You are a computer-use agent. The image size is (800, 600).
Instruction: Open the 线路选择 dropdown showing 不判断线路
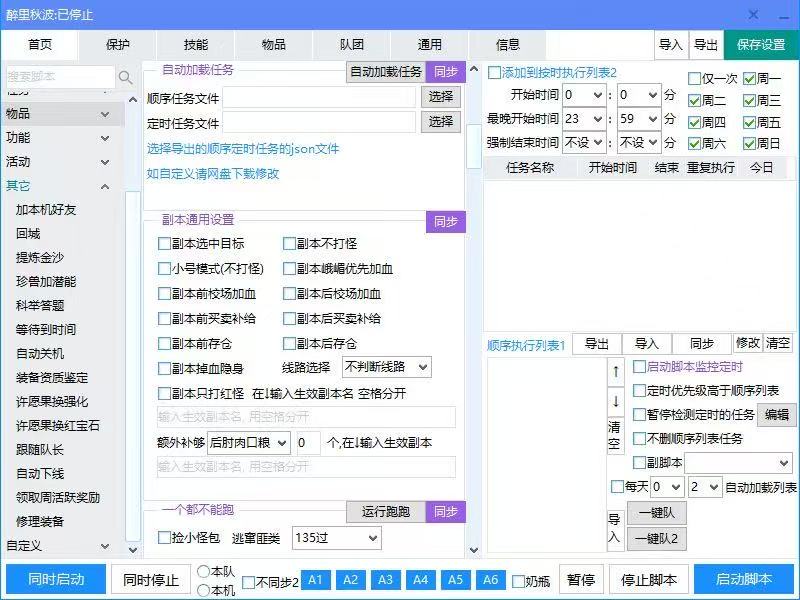(387, 367)
